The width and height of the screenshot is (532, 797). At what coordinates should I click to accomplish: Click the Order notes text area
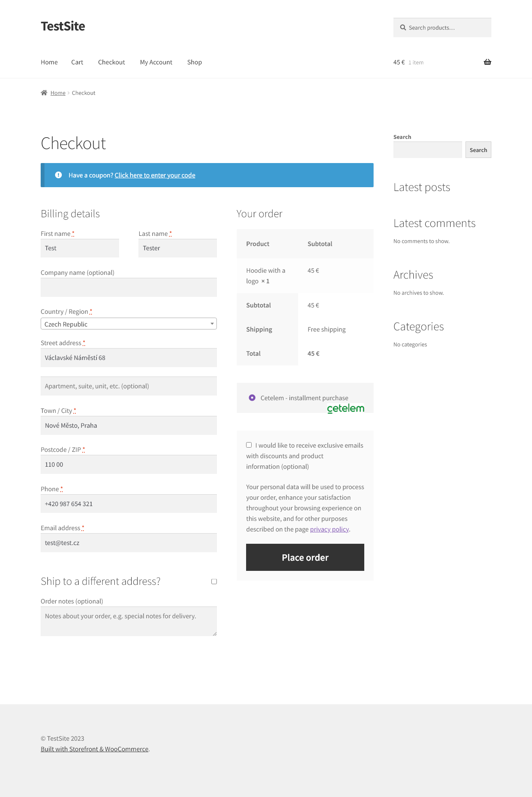[x=129, y=621]
